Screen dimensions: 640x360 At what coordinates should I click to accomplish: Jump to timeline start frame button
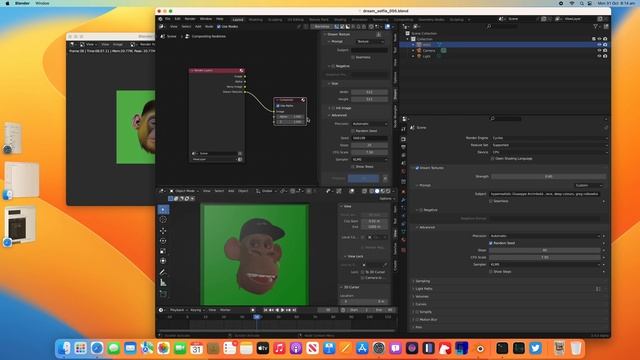pos(265,310)
